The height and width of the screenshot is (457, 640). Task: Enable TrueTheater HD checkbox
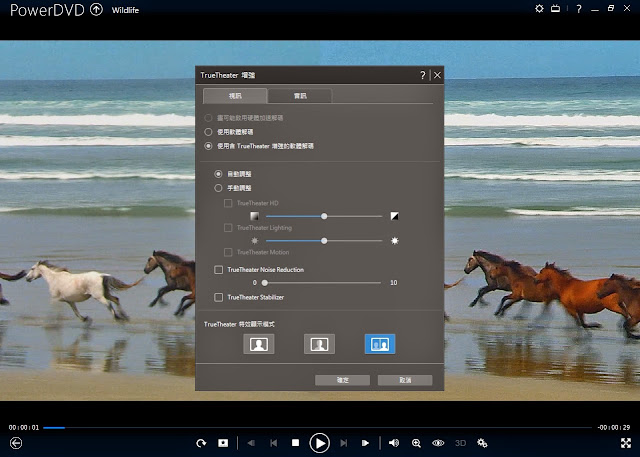228,203
